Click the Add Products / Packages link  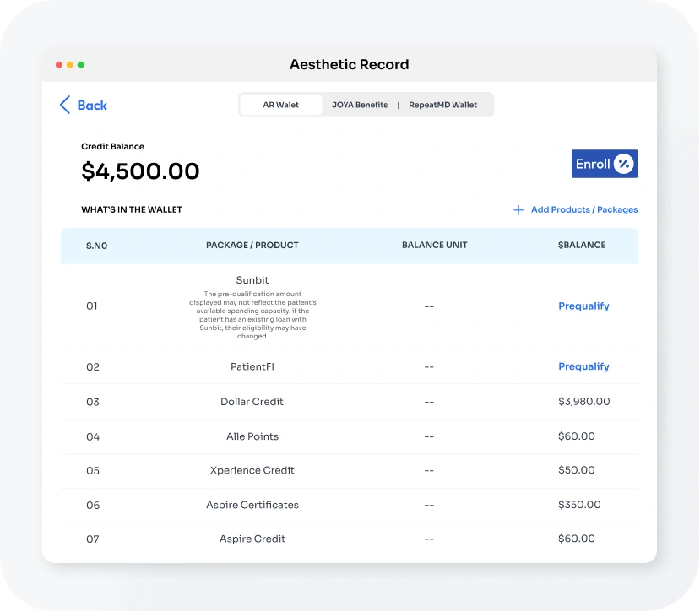point(583,209)
